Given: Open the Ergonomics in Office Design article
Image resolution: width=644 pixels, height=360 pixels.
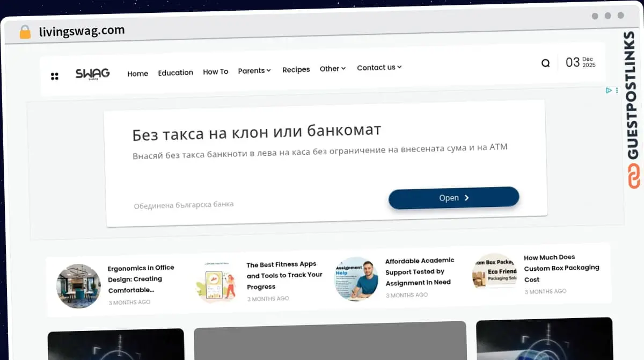Looking at the screenshot, I should point(141,279).
